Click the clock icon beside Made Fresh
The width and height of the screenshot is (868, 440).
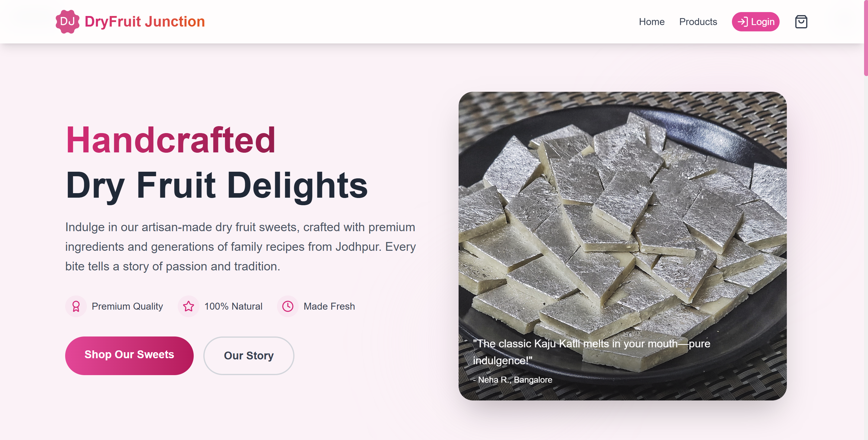coord(288,306)
